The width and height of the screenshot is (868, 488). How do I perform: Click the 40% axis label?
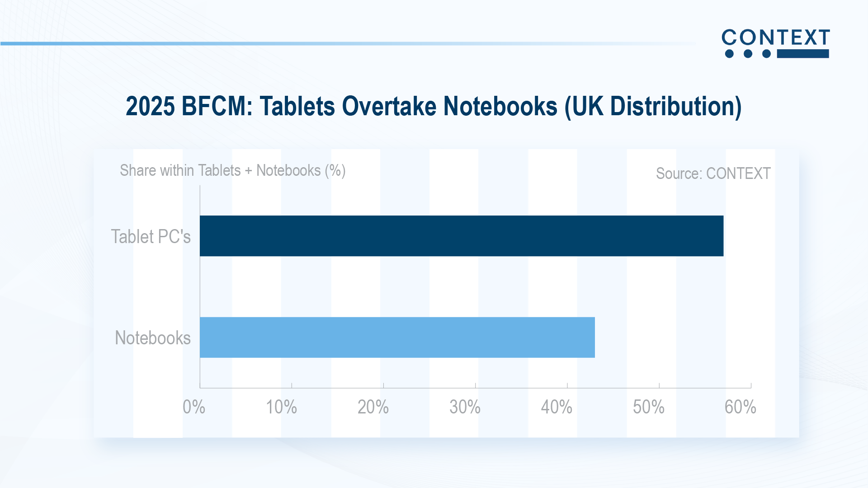557,407
